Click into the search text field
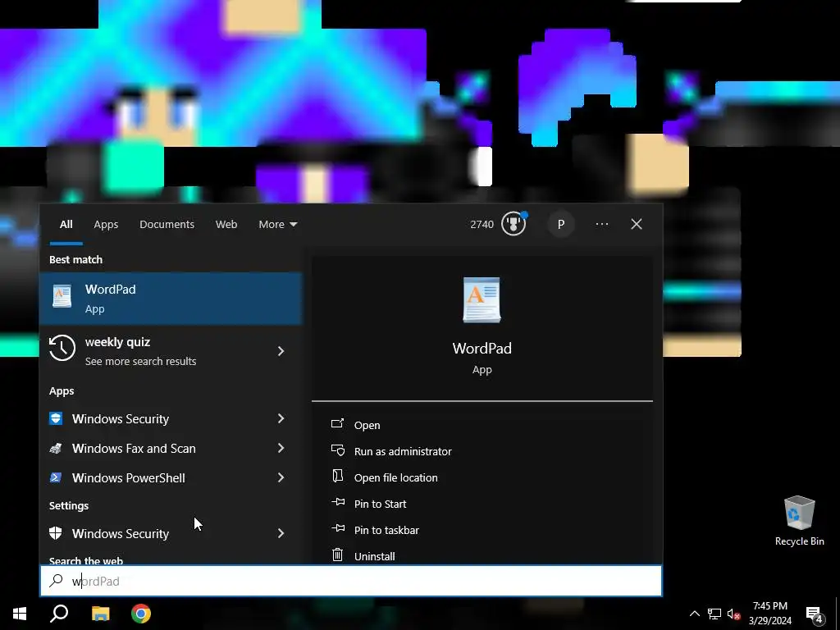Image resolution: width=840 pixels, height=630 pixels. (x=351, y=581)
